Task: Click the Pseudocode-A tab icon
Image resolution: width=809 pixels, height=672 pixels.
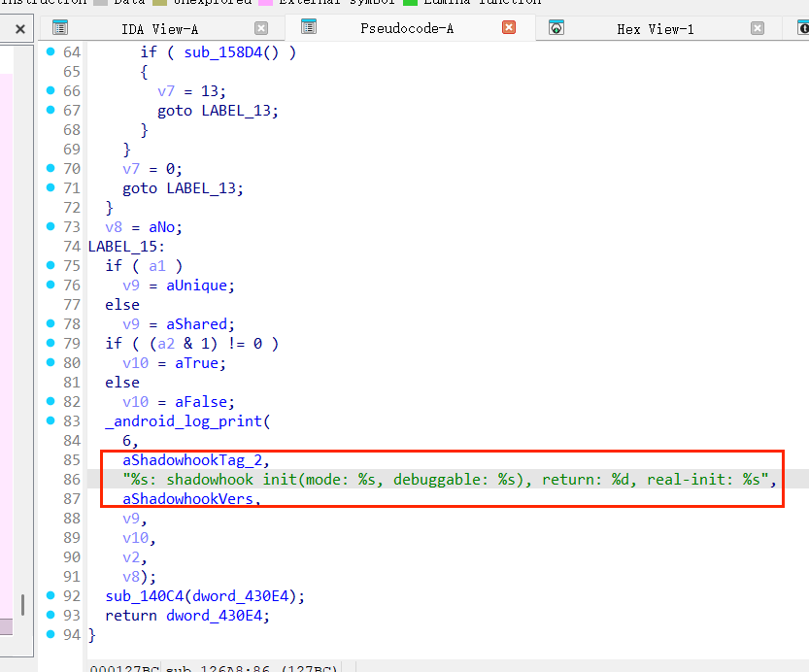Action: [309, 27]
